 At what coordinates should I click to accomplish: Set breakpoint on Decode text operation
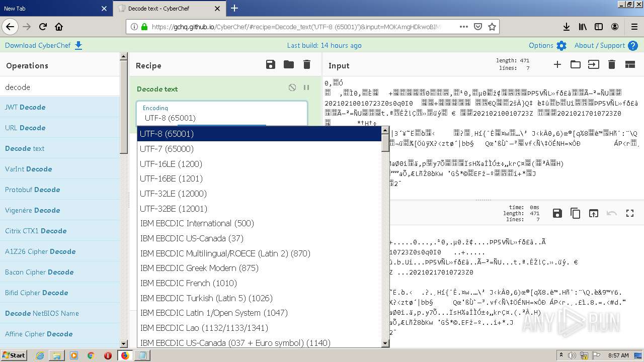coord(306,87)
